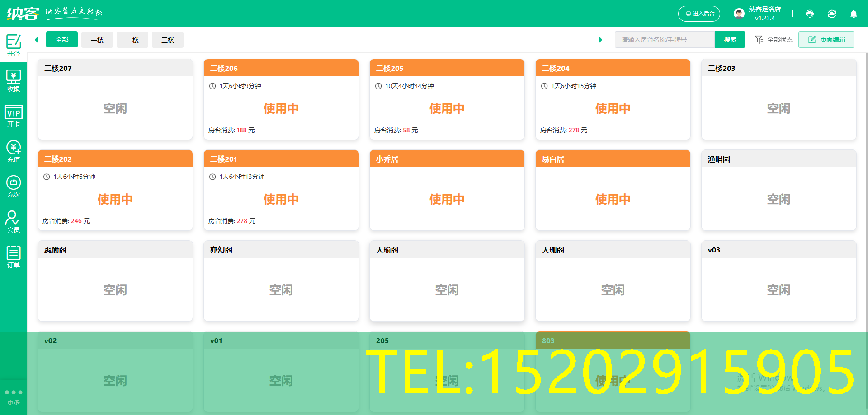Click the 进入后台 button

[699, 14]
